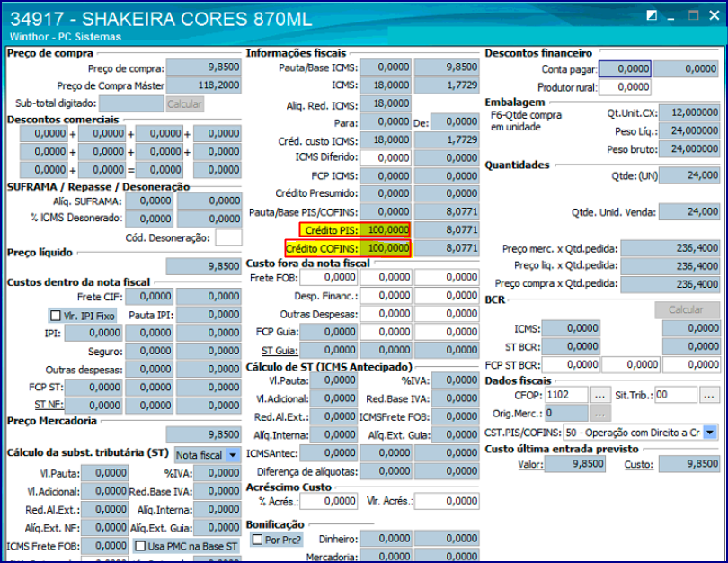Click the Peso bruto 24,000000 field
Screen dimensions: 728x563
click(x=689, y=149)
